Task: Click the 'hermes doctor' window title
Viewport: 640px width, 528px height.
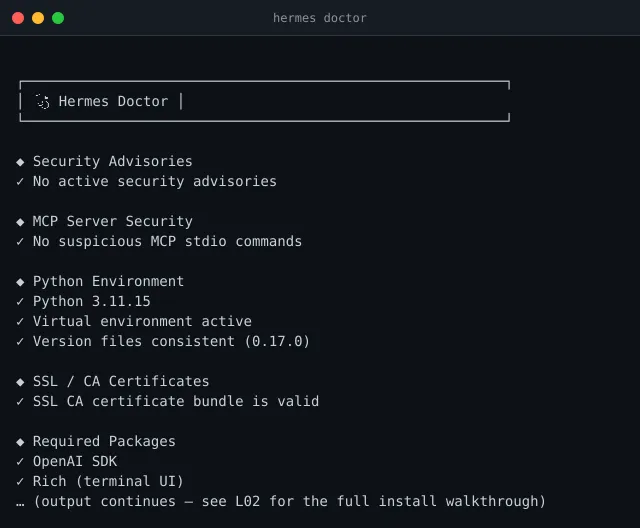Action: (x=320, y=18)
